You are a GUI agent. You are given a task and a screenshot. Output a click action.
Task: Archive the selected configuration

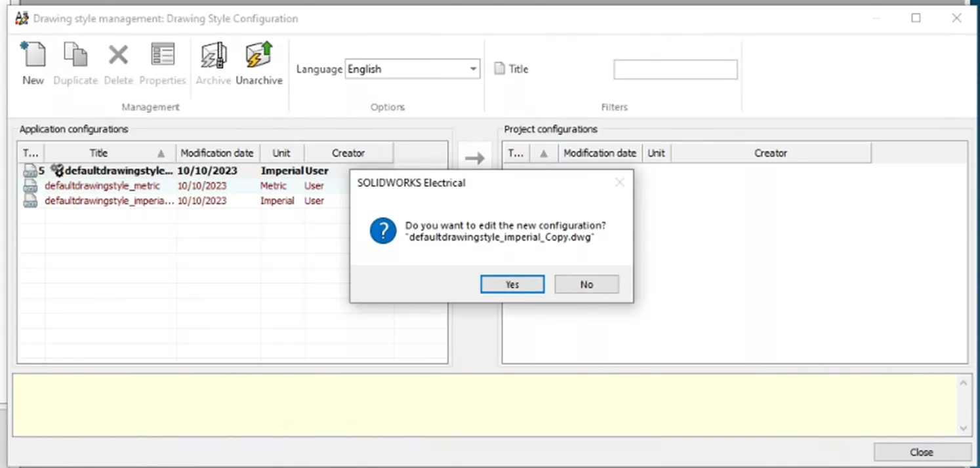[213, 62]
